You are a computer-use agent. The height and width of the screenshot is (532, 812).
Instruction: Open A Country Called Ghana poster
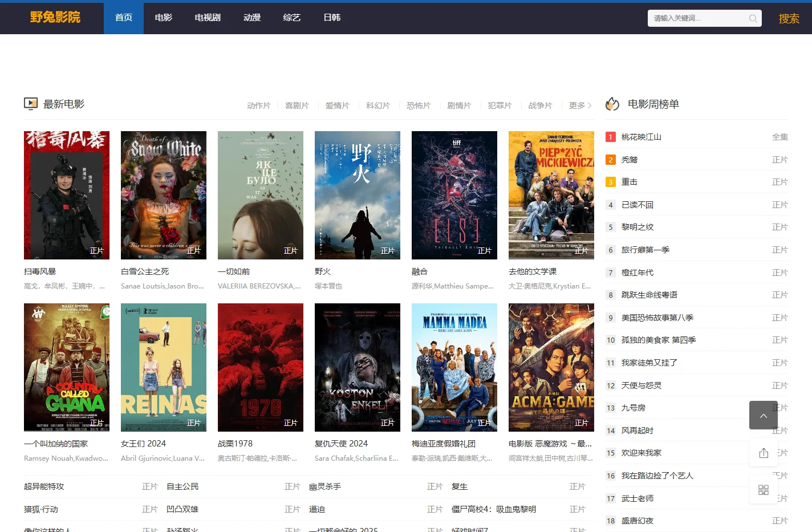click(67, 367)
